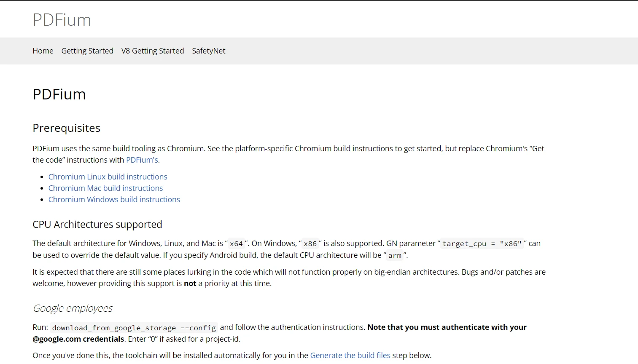Click the x64 code snippet
Image resolution: width=638 pixels, height=364 pixels.
(x=236, y=244)
